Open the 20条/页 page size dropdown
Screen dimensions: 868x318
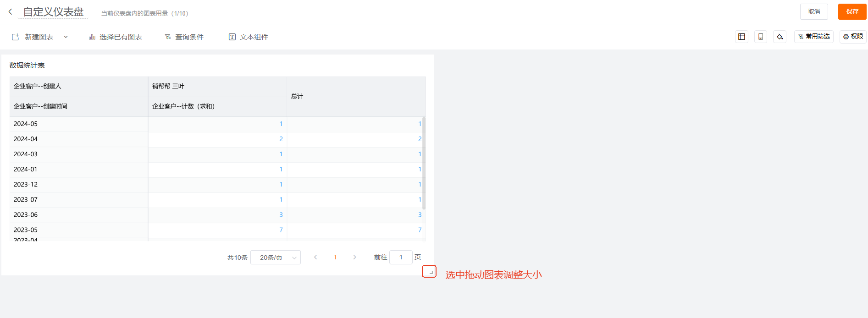(x=276, y=258)
